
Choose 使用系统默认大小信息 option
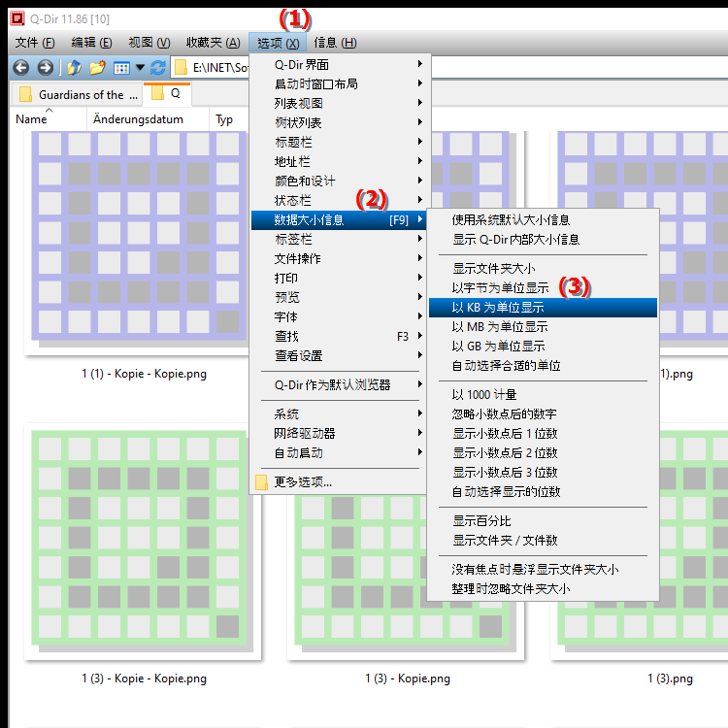(x=543, y=220)
